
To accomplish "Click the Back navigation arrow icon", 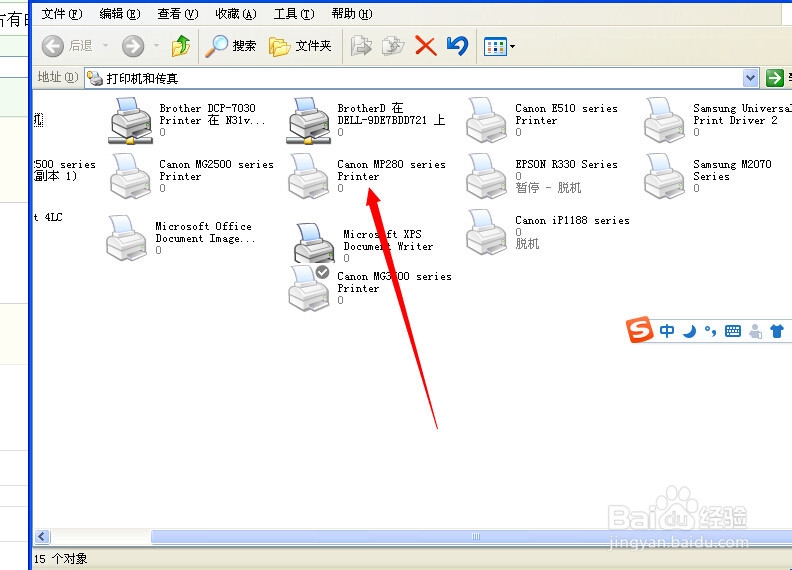I will 53,46.
